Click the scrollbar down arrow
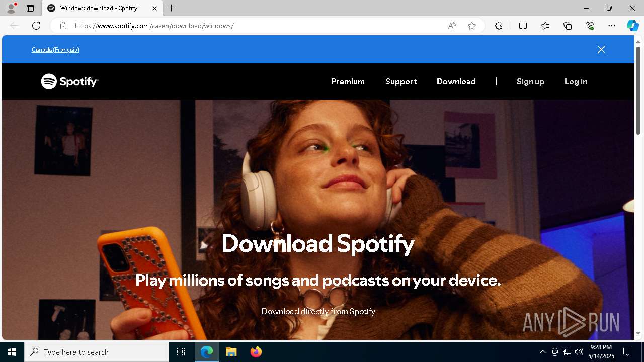 coord(638,333)
